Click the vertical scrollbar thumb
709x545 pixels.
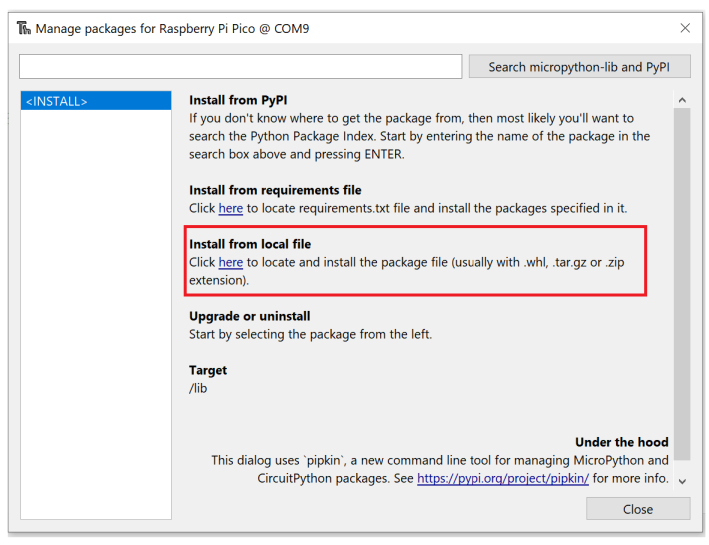click(682, 280)
